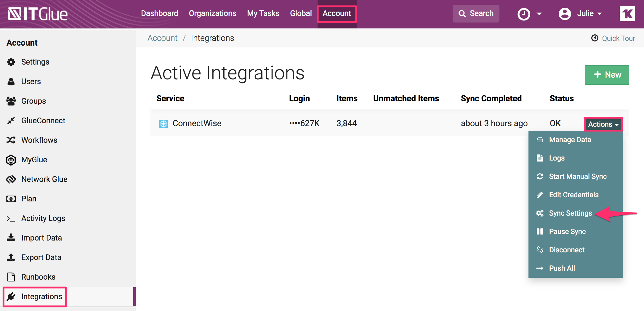The height and width of the screenshot is (311, 644).
Task: Select the Network Glue sidebar icon
Action: 11,179
